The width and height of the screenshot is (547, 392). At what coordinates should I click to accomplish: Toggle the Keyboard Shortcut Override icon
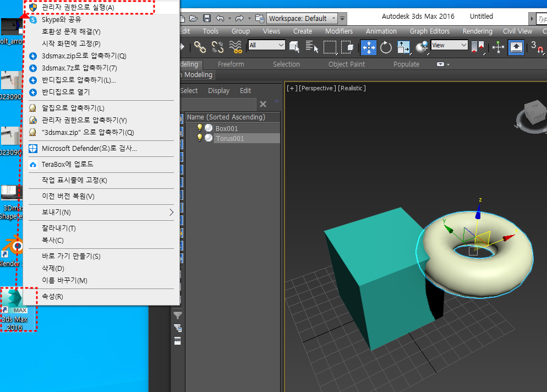pyautogui.click(x=516, y=47)
